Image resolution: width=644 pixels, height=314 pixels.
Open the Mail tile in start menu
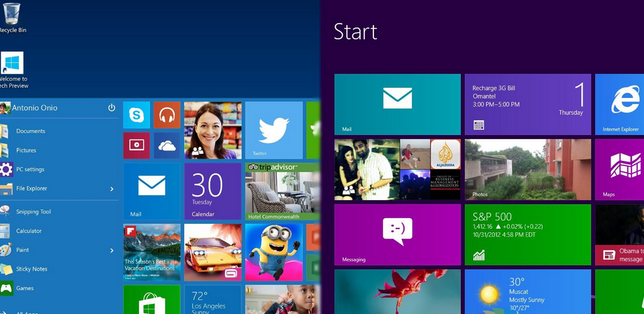(x=152, y=192)
